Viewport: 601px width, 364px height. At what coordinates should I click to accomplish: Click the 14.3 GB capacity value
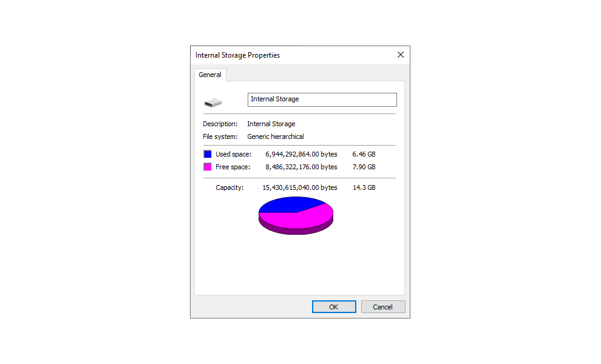click(364, 187)
